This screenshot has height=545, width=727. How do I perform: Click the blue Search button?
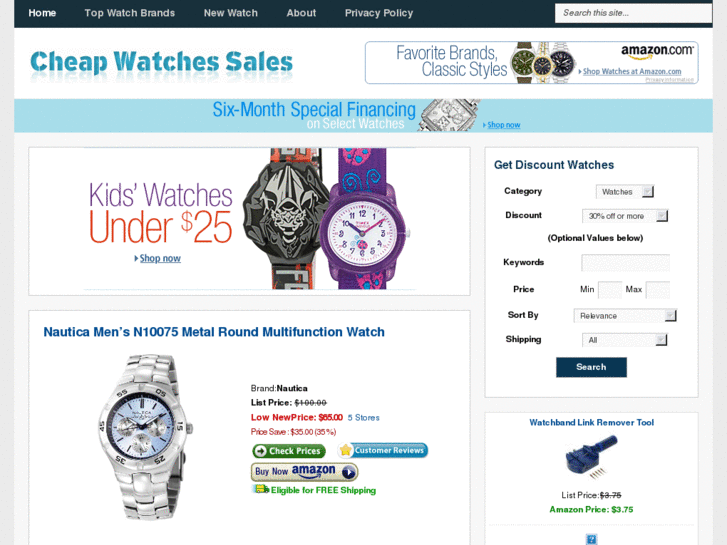591,367
